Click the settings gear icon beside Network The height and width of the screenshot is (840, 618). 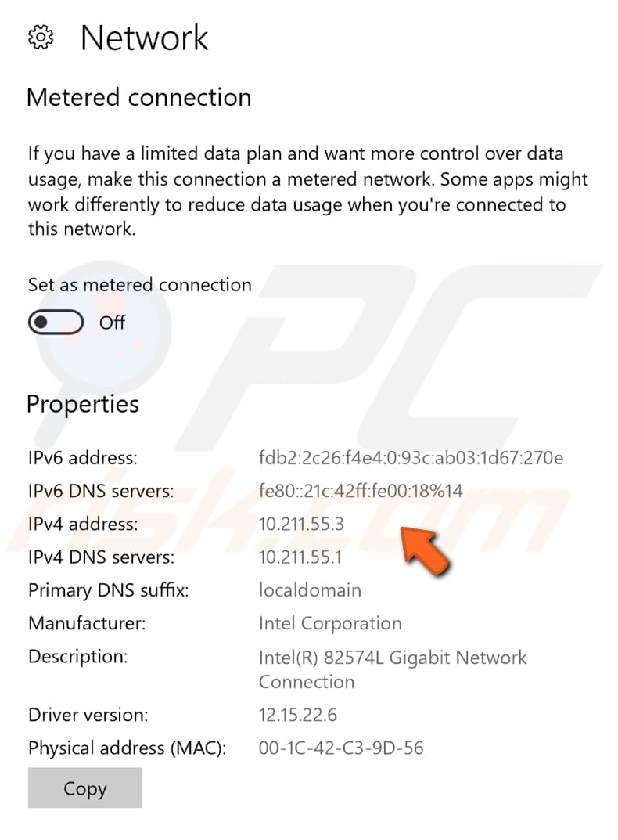(41, 37)
